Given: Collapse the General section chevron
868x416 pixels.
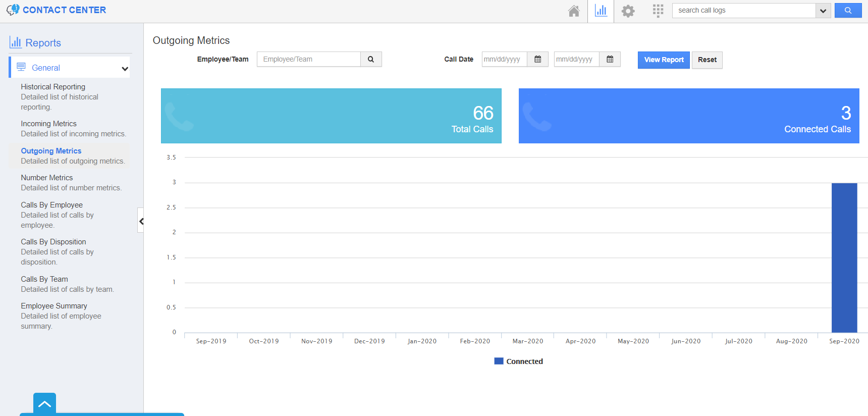Looking at the screenshot, I should tap(125, 68).
